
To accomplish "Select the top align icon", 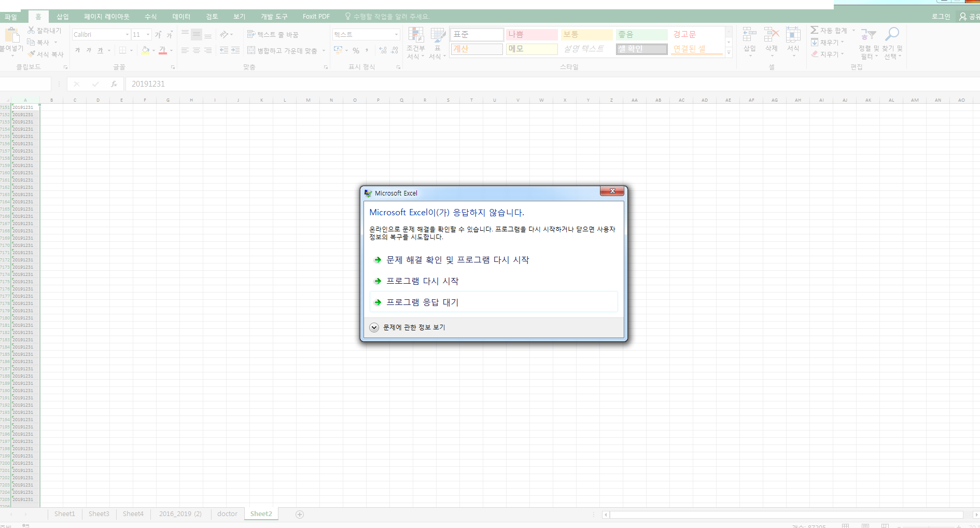I will coord(185,35).
